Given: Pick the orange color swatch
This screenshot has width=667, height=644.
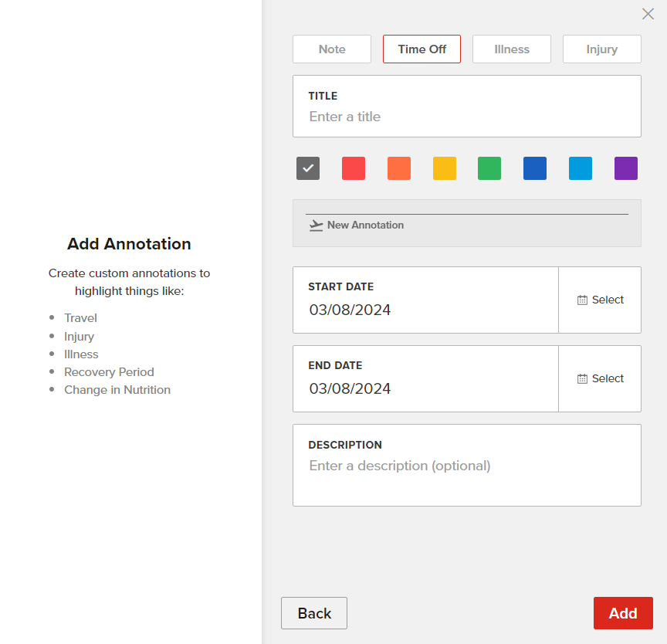Looking at the screenshot, I should coord(399,168).
